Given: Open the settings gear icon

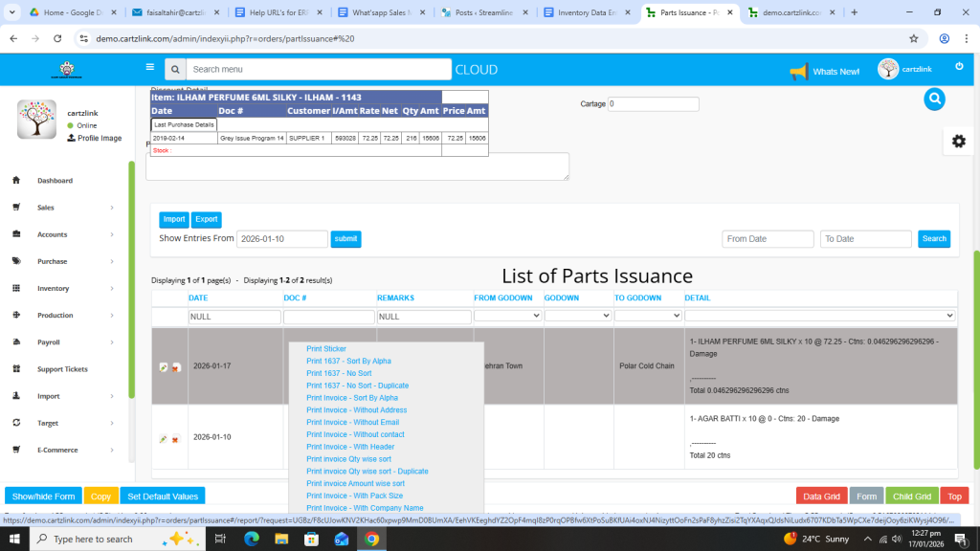Looking at the screenshot, I should pos(958,141).
